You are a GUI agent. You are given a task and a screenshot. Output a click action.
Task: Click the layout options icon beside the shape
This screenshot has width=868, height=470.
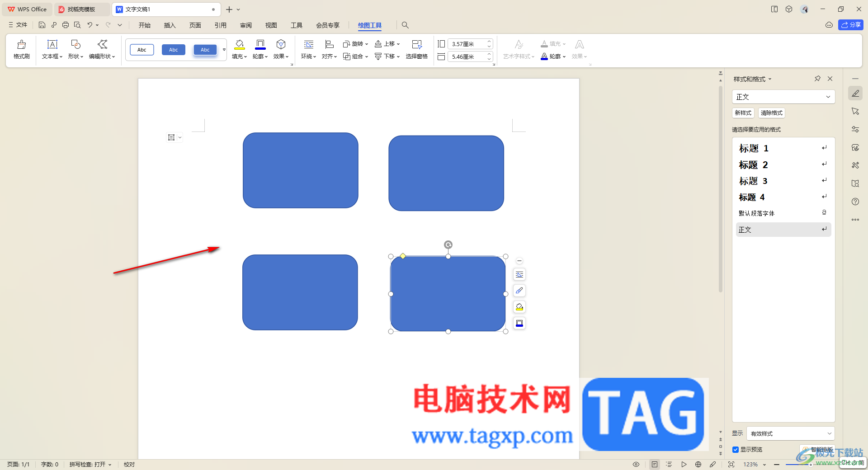tap(519, 274)
